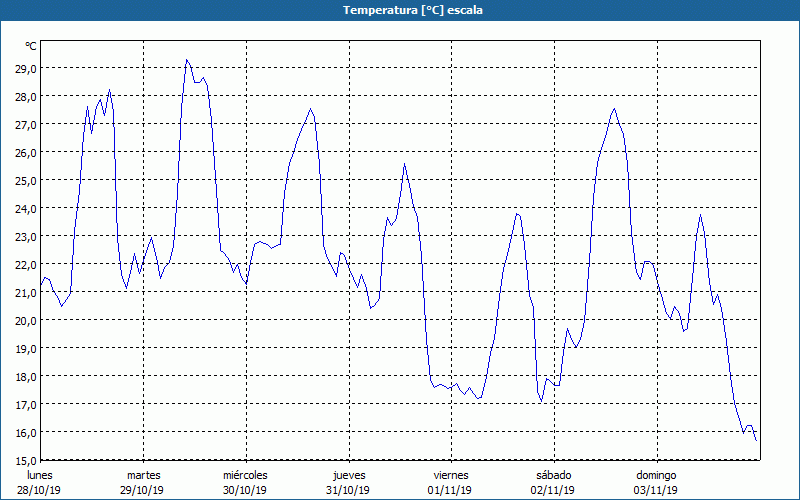
Task: Select the 29,0 y-axis value
Action: click(26, 68)
